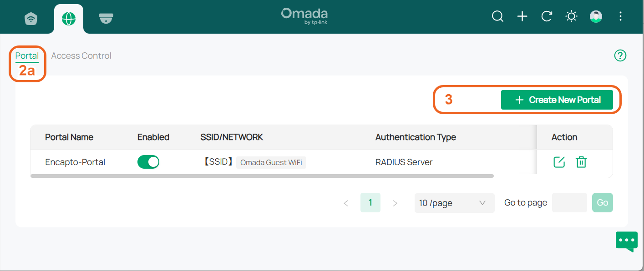Delete the Encapto-Portal entry
Screen dimensions: 644x271
581,162
